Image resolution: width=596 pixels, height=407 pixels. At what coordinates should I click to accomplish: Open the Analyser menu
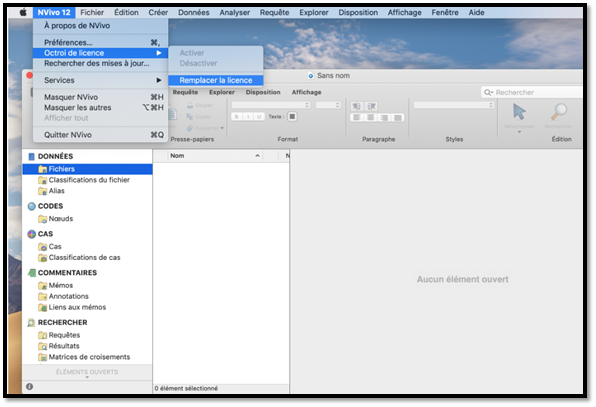click(x=235, y=13)
